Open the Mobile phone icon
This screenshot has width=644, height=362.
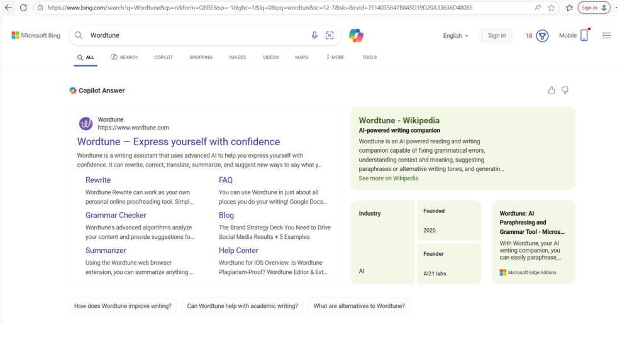coord(584,35)
